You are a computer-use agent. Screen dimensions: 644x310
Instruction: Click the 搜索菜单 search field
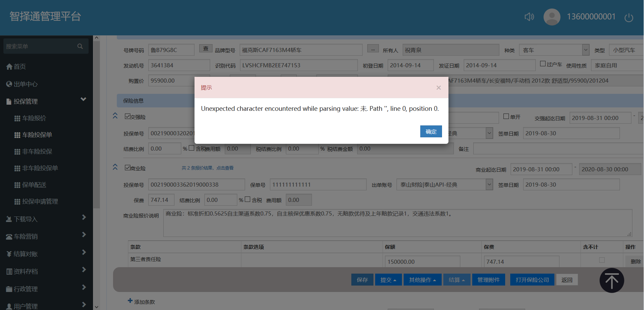coord(46,46)
